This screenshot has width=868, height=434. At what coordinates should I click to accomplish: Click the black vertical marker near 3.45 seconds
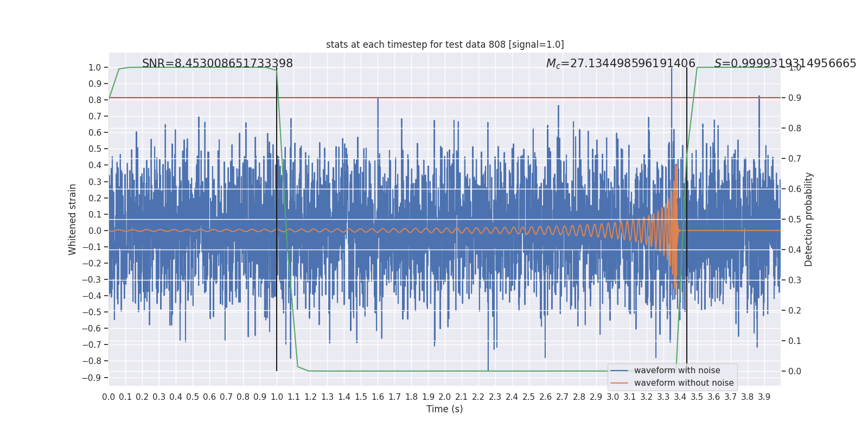coord(687,219)
